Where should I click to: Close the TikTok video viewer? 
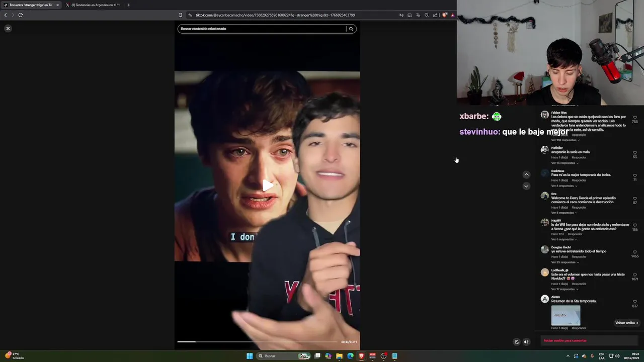tap(8, 29)
